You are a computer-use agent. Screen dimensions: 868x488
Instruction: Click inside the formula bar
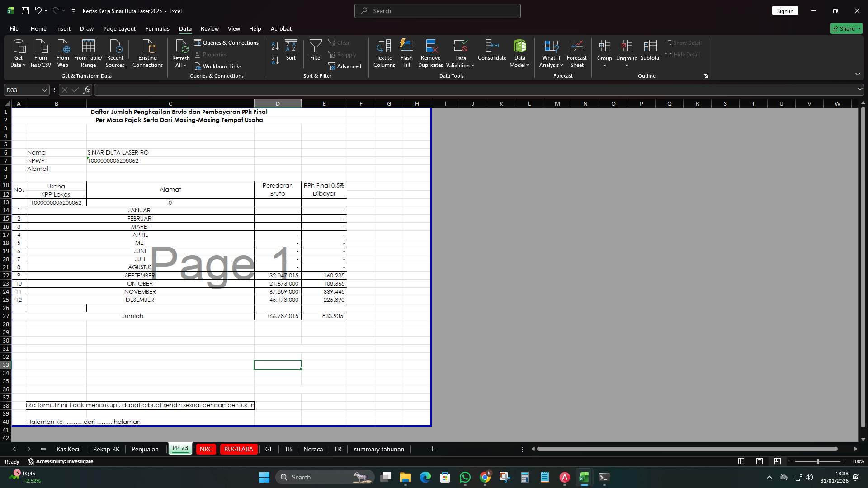click(x=316, y=90)
